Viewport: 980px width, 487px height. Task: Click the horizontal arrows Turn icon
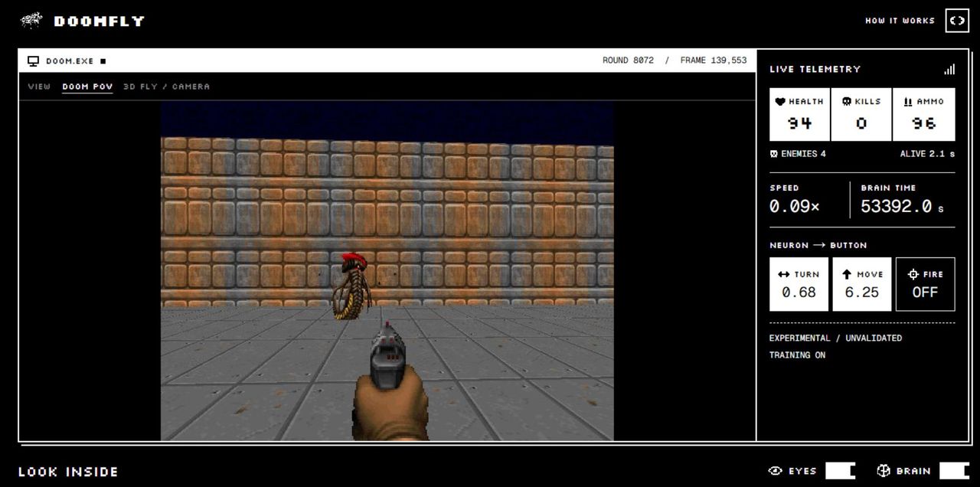point(784,274)
